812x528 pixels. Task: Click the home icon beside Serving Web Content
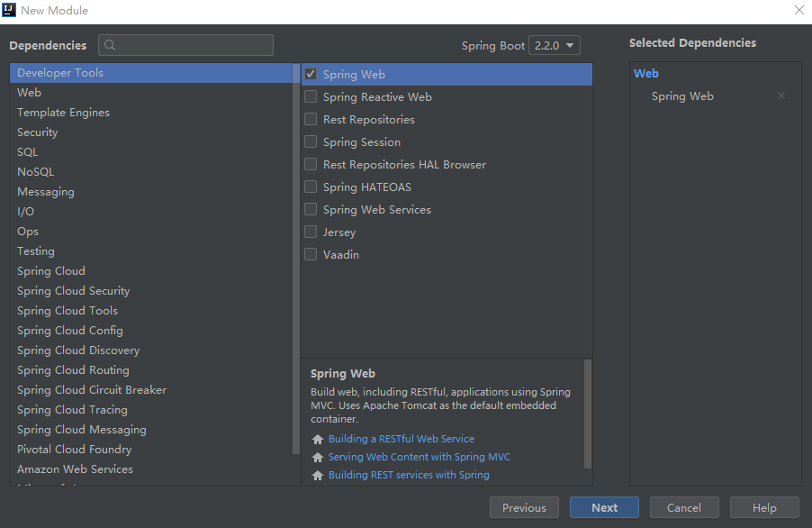[x=317, y=458]
